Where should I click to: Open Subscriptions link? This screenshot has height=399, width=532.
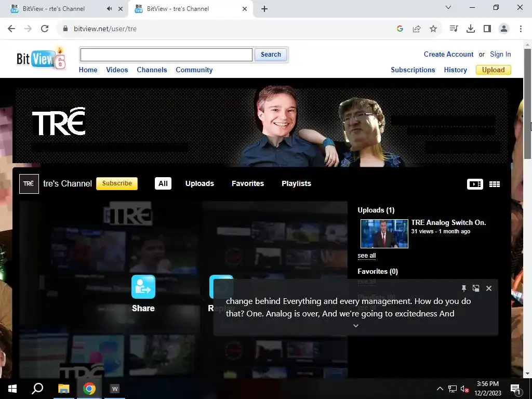click(413, 70)
